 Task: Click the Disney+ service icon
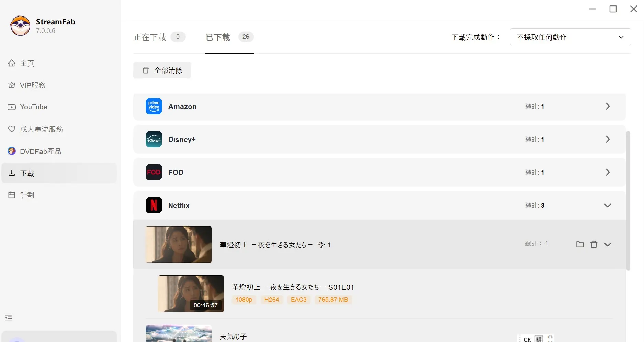[x=154, y=139]
